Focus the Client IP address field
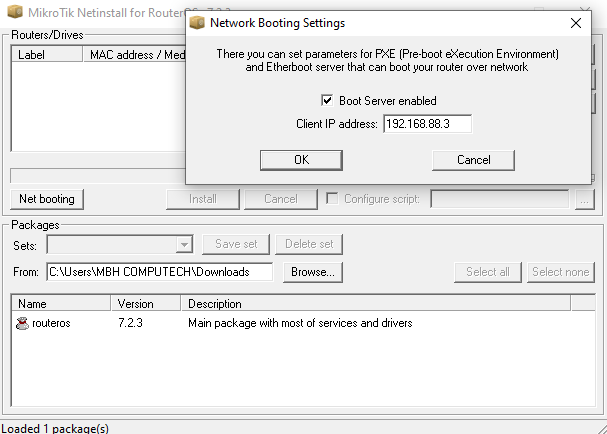This screenshot has height=434, width=607. click(427, 124)
